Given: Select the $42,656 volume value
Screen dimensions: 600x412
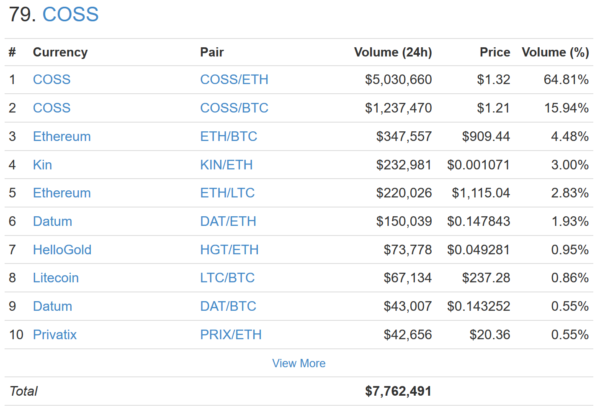Looking at the screenshot, I should 408,335.
